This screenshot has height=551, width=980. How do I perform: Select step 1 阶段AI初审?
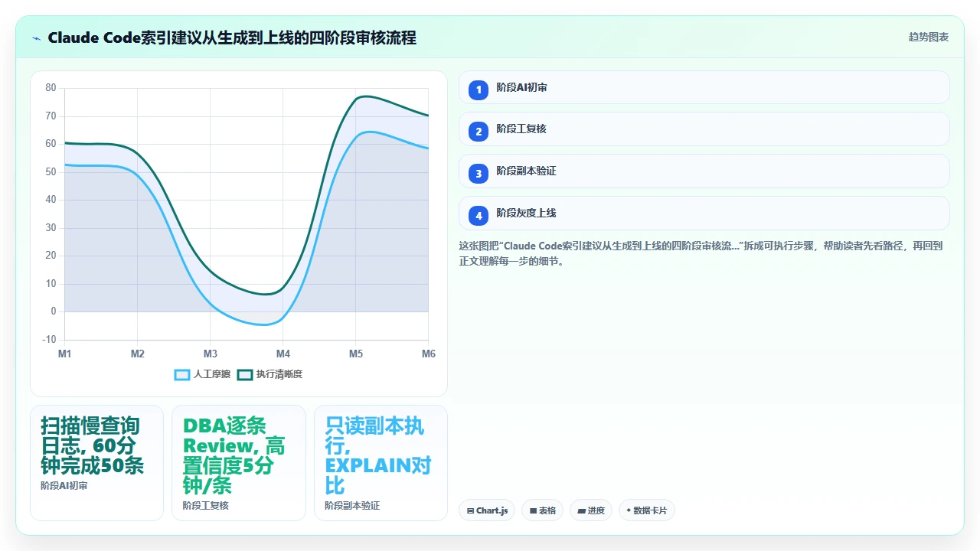click(704, 87)
